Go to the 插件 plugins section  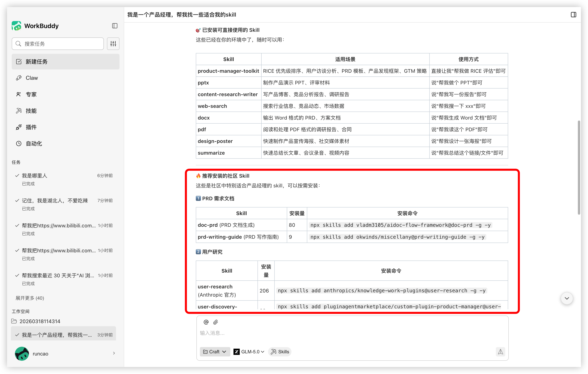(x=31, y=127)
